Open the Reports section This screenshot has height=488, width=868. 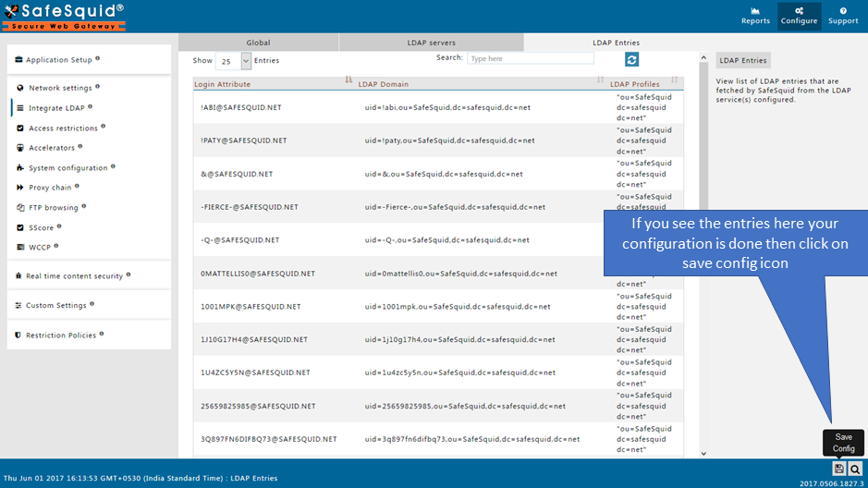pos(755,16)
